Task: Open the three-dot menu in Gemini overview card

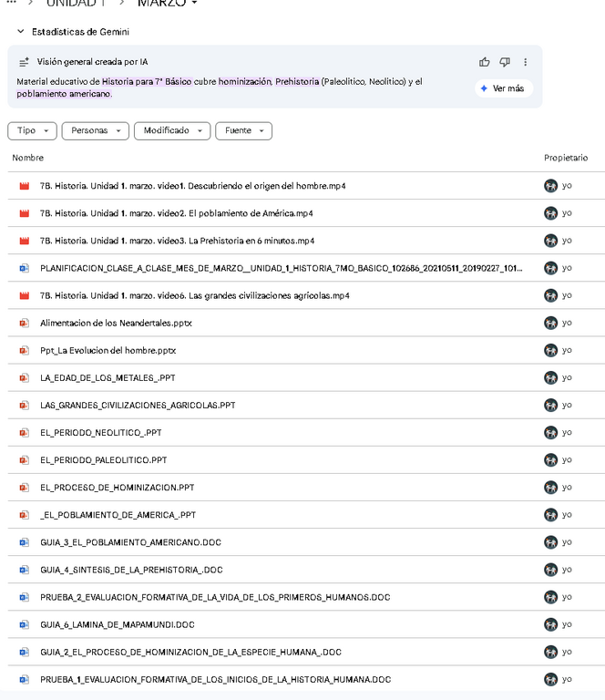Action: click(525, 62)
